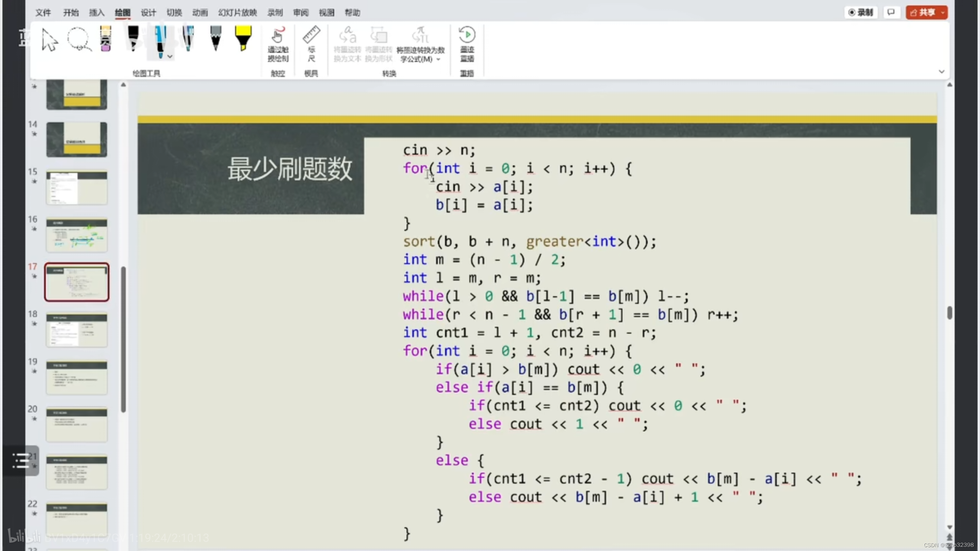Select slide 20 thumbnail

[77, 424]
